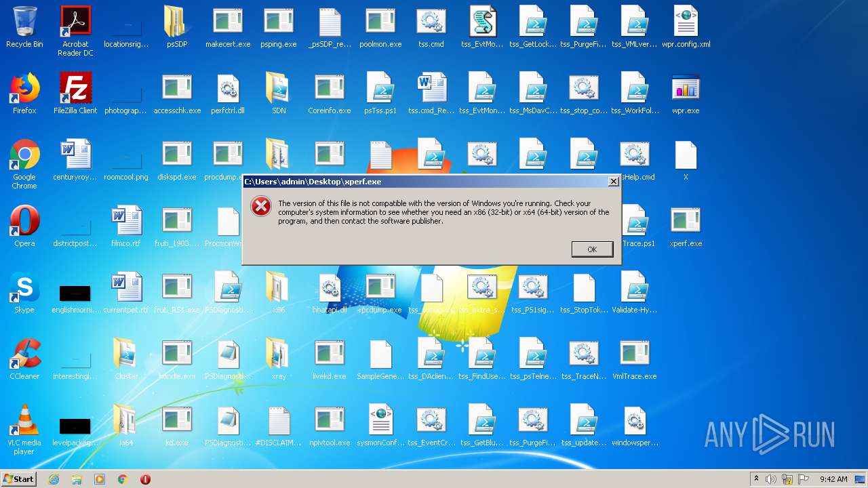Image resolution: width=868 pixels, height=488 pixels.
Task: Open the Recycle Bin icon
Action: [x=24, y=27]
